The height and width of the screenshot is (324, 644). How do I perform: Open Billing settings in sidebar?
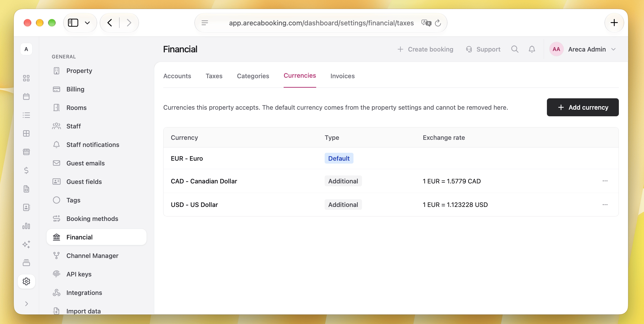[x=96, y=89]
